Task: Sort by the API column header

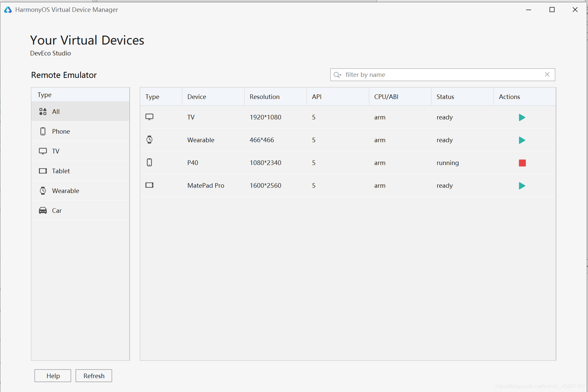Action: pyautogui.click(x=338, y=97)
